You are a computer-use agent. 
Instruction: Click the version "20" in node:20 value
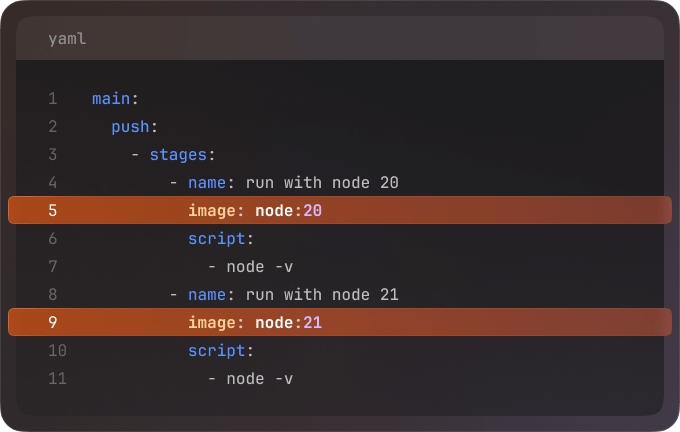(312, 211)
